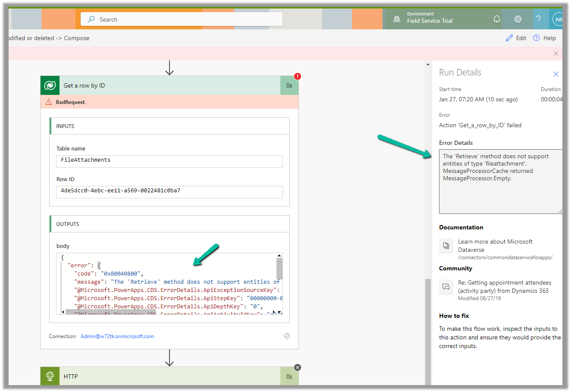
Task: Click the Edit button
Action: pyautogui.click(x=516, y=38)
